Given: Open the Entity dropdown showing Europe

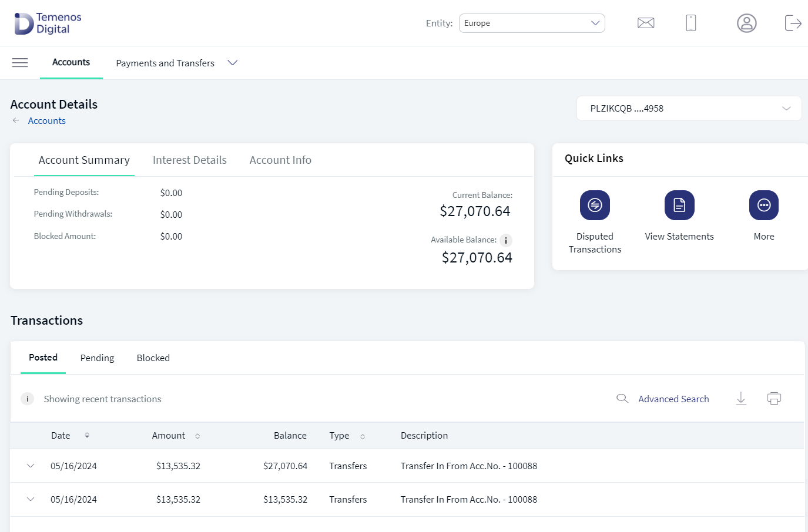Looking at the screenshot, I should [532, 23].
